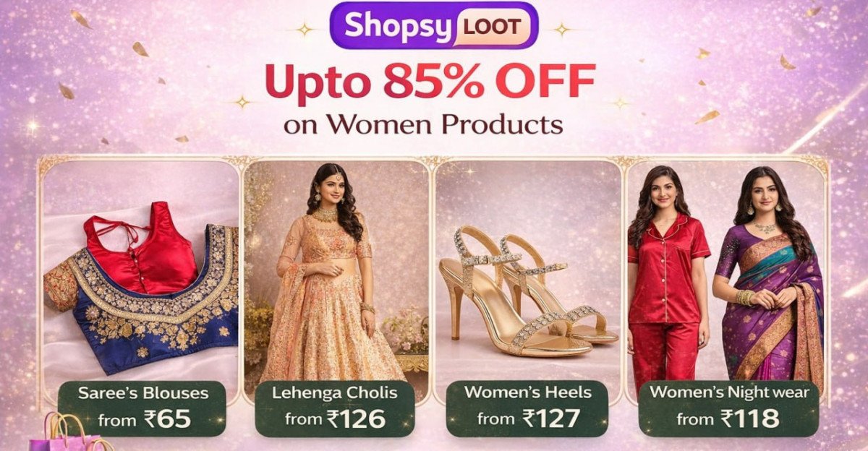Click the Shopsy LOOT logo badge
This screenshot has height=451, width=868.
[x=434, y=26]
